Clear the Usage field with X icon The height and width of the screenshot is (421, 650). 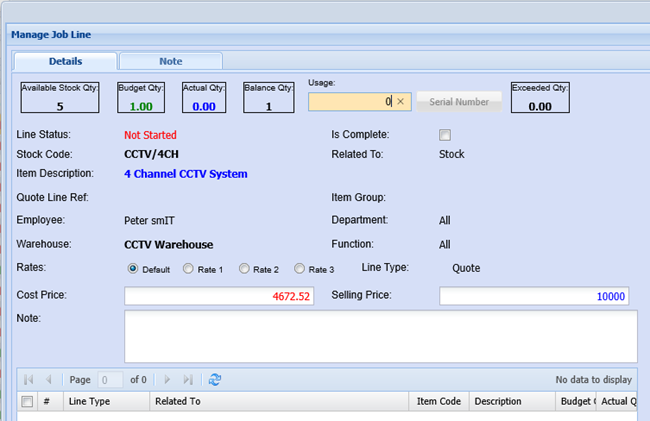click(401, 101)
